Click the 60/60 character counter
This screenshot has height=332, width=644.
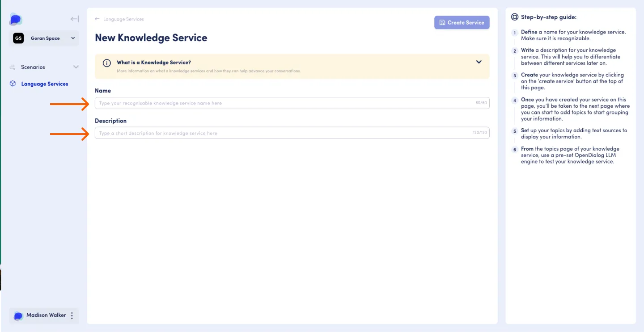(481, 103)
